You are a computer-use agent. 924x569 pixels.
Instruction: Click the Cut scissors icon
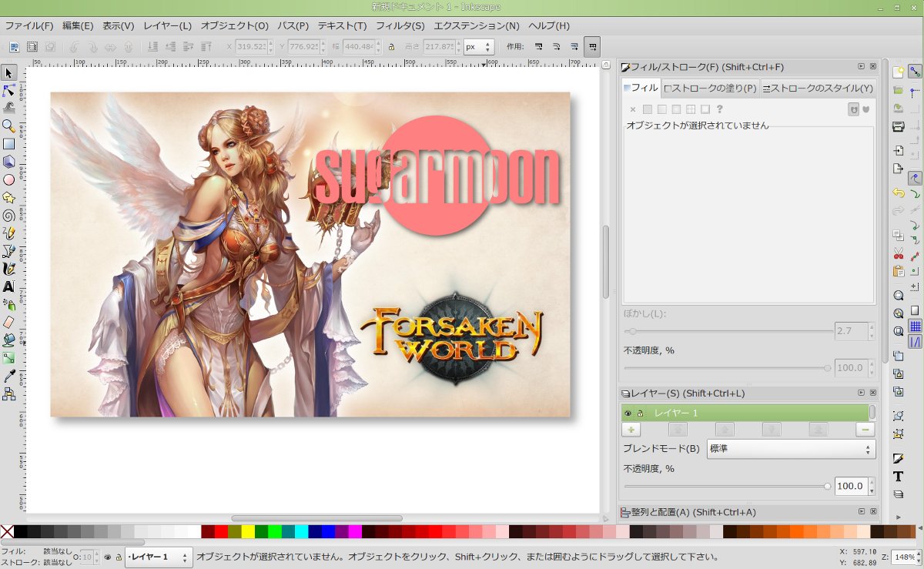[x=898, y=253]
